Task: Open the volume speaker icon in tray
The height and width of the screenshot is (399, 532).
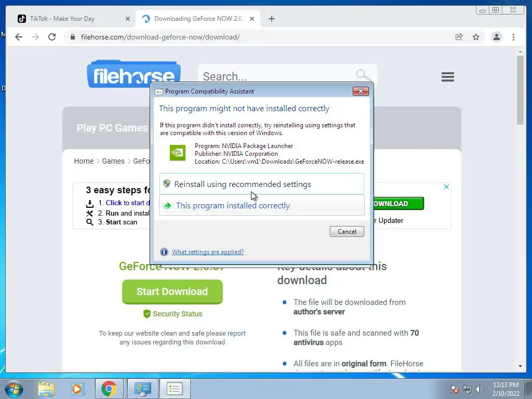Action: [x=480, y=389]
